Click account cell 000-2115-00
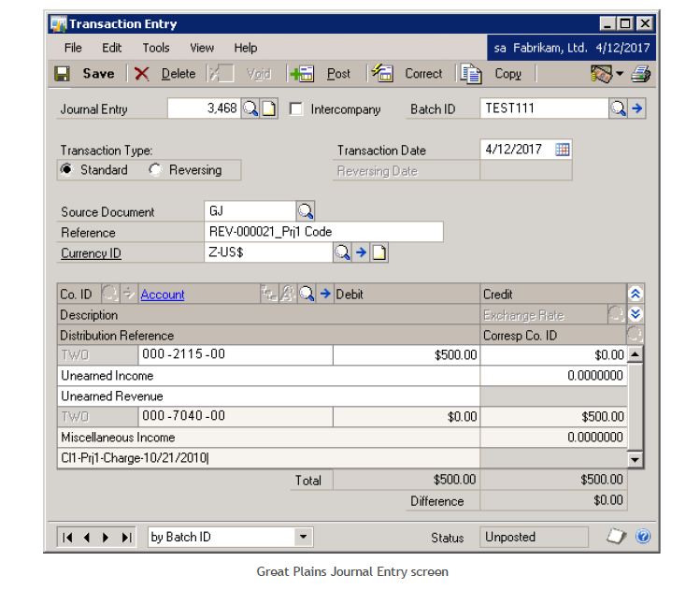Screen dimensions: 700x590 236,354
